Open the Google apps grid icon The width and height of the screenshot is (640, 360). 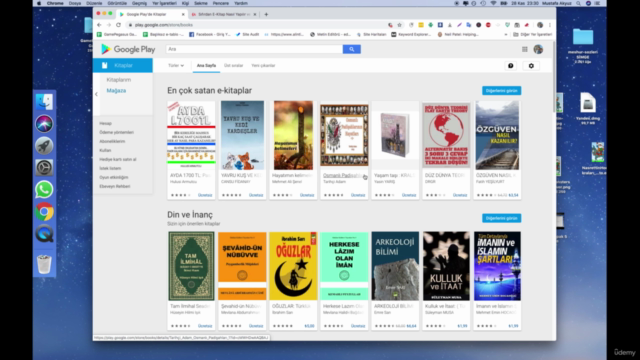524,49
